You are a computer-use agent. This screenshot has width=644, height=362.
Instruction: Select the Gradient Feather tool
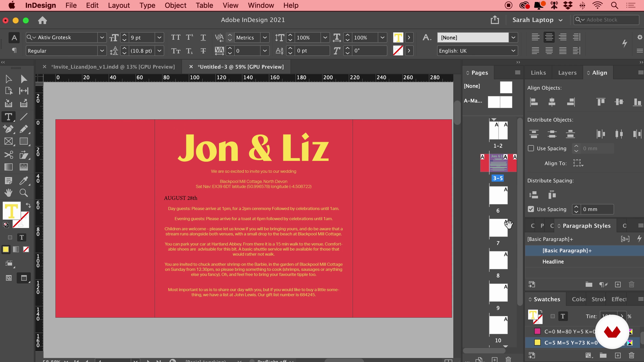(x=24, y=167)
